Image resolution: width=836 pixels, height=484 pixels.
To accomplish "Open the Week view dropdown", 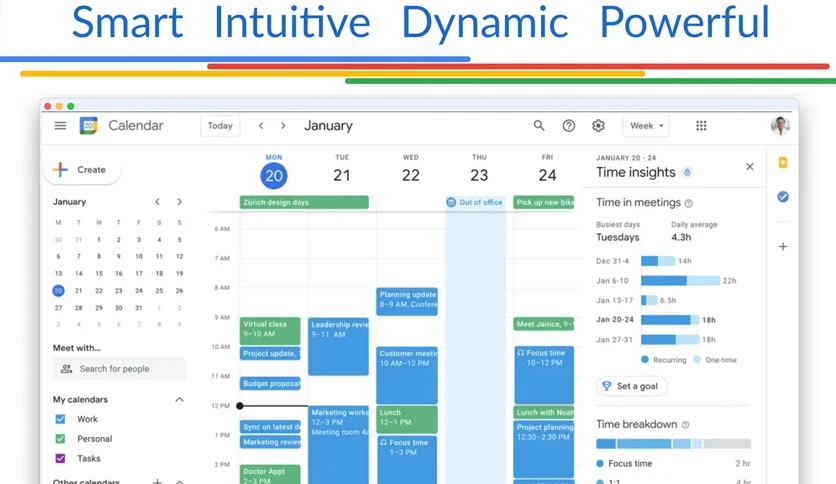I will point(646,126).
